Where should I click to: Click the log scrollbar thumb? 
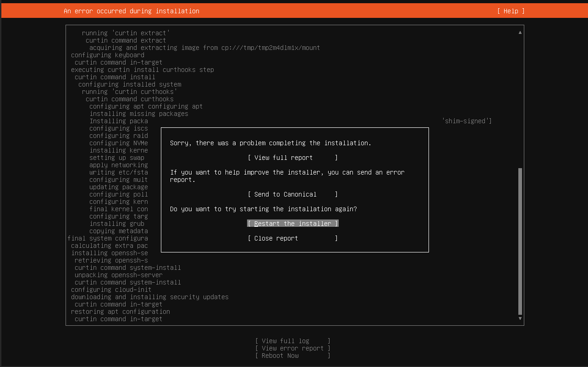click(x=520, y=241)
